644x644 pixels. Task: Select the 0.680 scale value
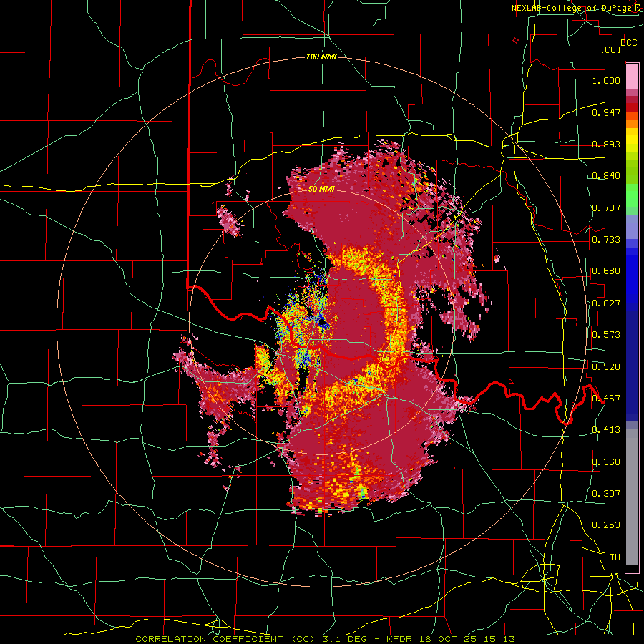(606, 271)
